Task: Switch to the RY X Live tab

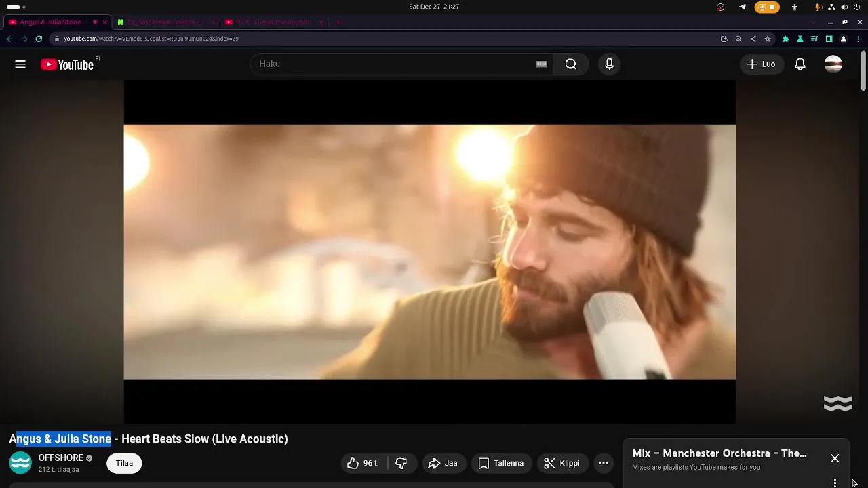Action: pos(273,22)
